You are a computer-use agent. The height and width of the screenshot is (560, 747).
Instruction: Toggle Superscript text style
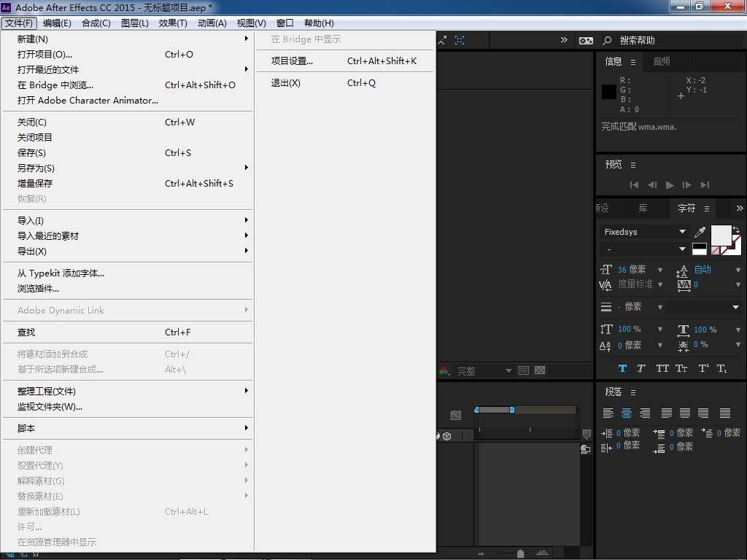[x=704, y=368]
